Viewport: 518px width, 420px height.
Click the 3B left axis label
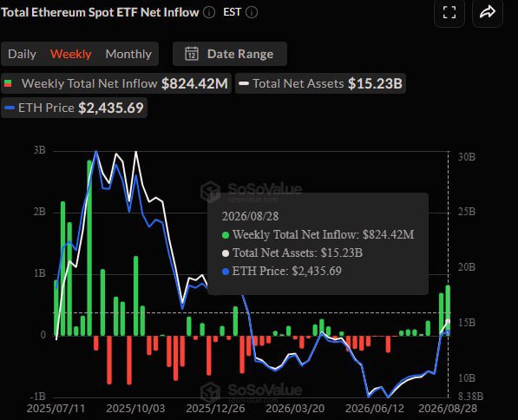click(39, 150)
